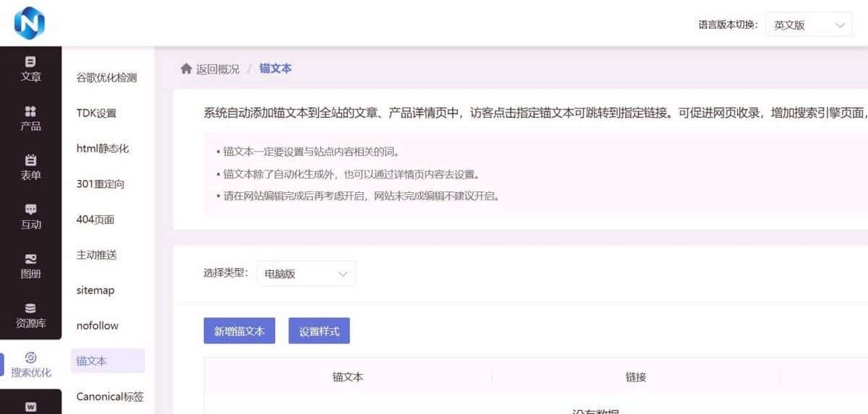868x414 pixels.
Task: Click the 锚文本 table column header
Action: [347, 376]
